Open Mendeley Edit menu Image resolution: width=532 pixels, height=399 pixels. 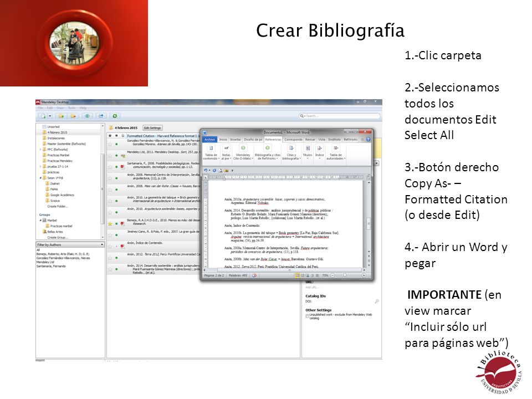coord(50,108)
